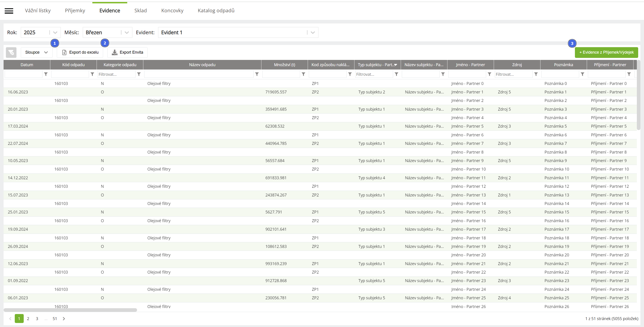Click the Poznámka column filter funnel icon
644x327 pixels.
pos(582,74)
